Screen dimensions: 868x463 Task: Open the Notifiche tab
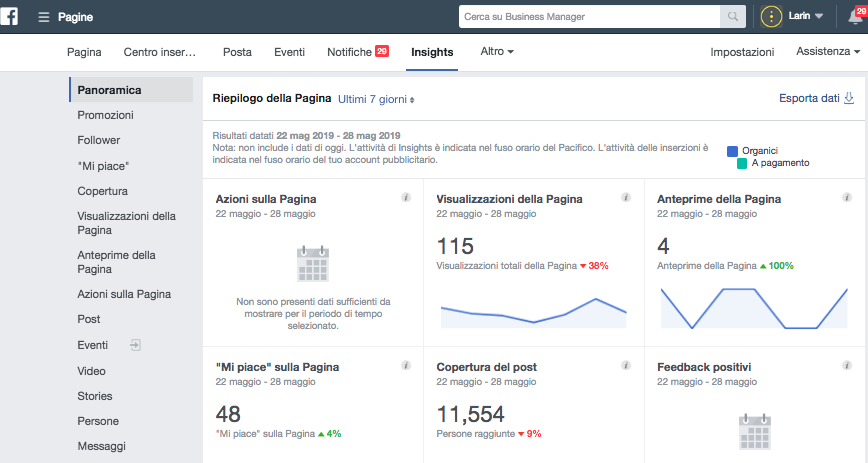coord(349,52)
